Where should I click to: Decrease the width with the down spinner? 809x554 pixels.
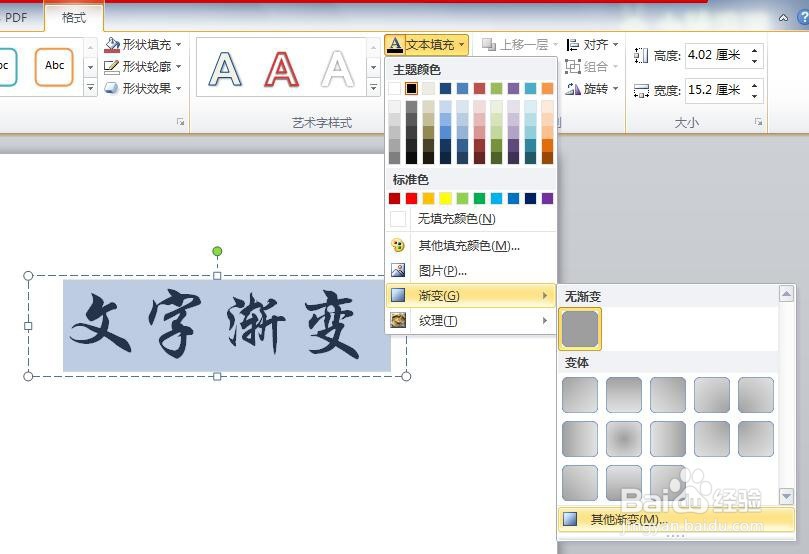click(x=755, y=95)
